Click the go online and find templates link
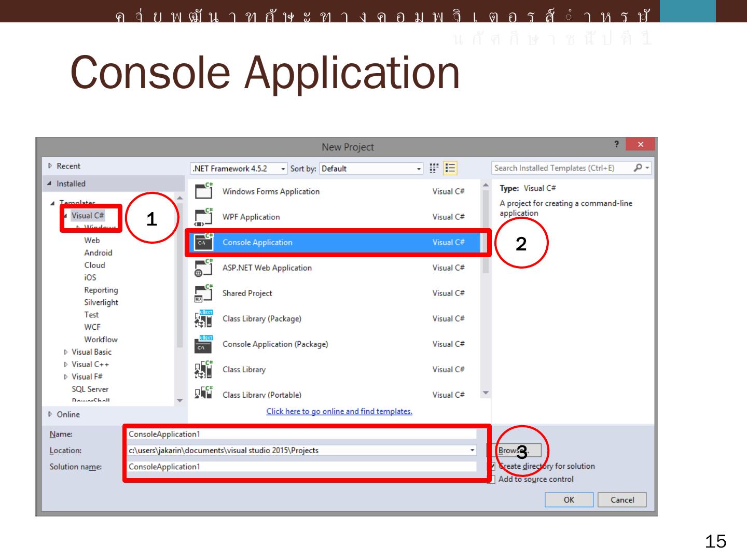 (339, 411)
